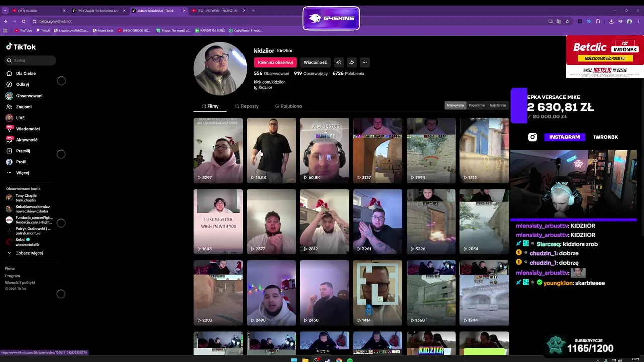Click Wiadomość button on profile
644x362 pixels.
click(x=315, y=62)
